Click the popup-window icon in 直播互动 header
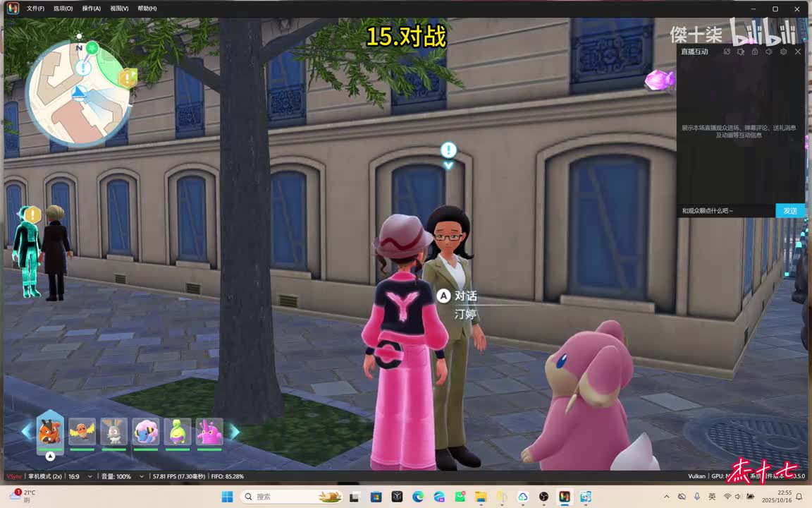The height and width of the screenshot is (508, 812). (727, 52)
